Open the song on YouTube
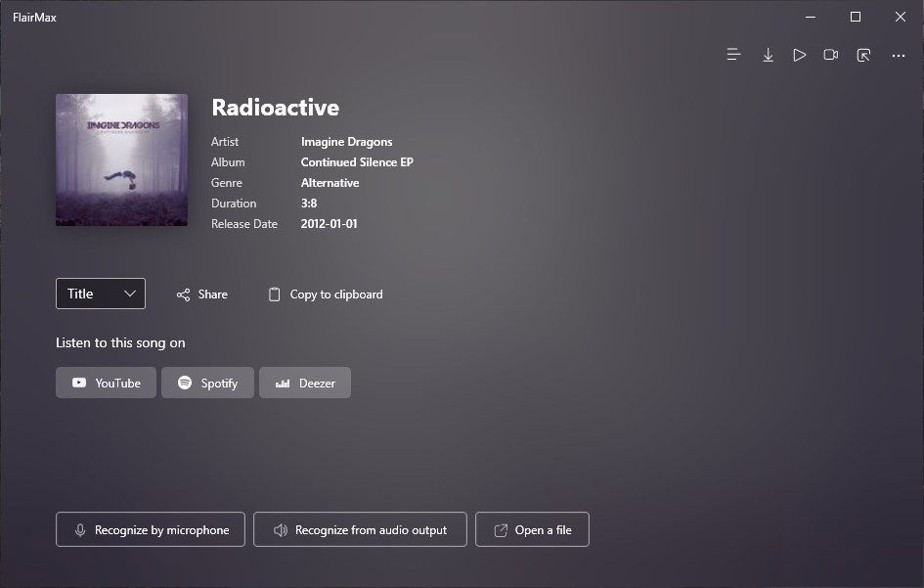 click(x=105, y=383)
